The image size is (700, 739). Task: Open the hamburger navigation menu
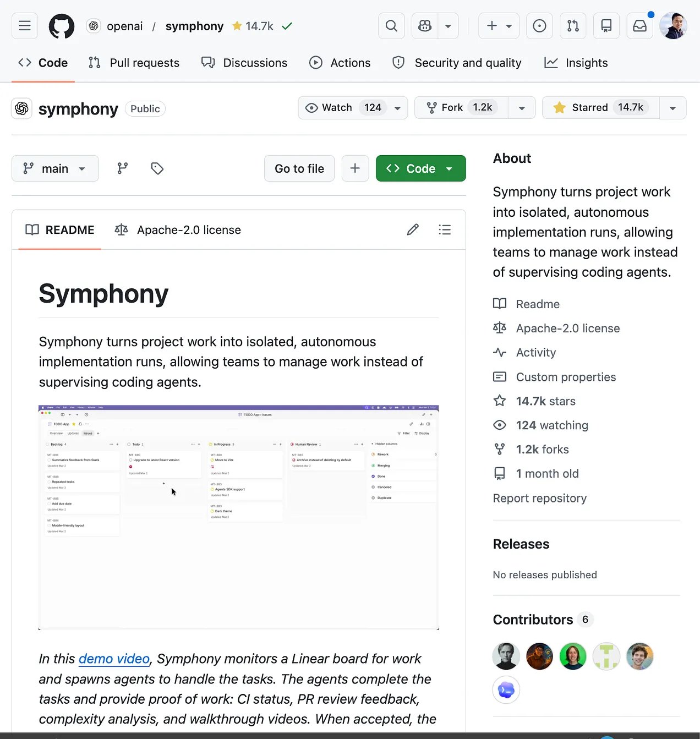(x=25, y=26)
